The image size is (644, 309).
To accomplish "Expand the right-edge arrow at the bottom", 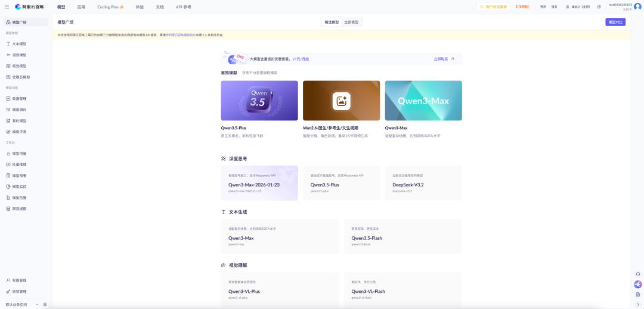I will click(x=638, y=304).
